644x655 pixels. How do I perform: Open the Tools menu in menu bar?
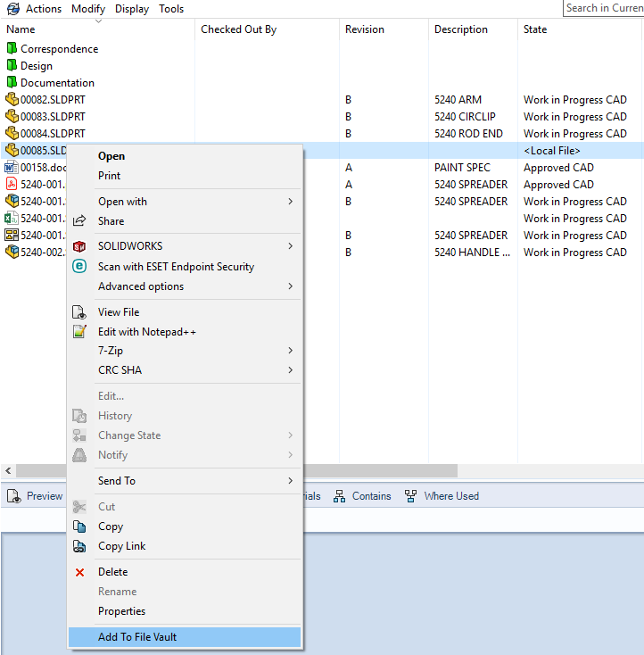171,9
